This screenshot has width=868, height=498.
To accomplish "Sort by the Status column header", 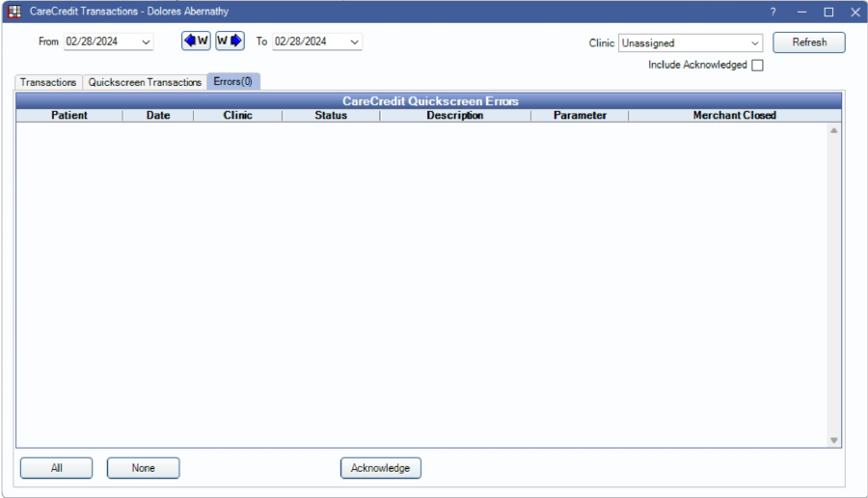I will 331,115.
